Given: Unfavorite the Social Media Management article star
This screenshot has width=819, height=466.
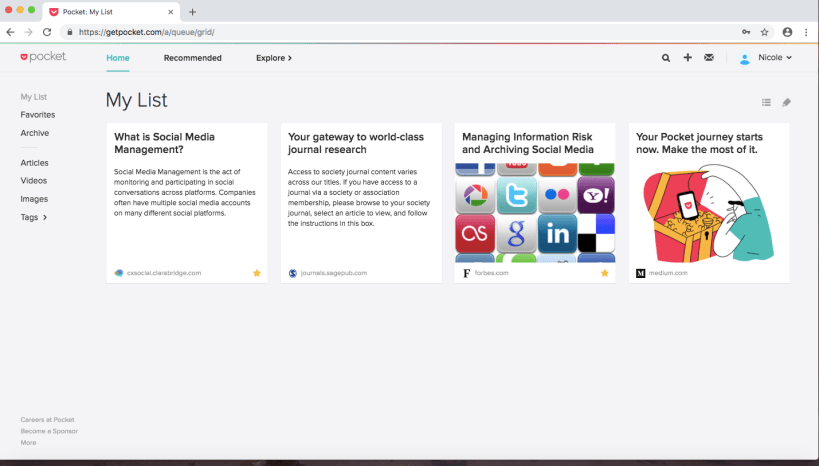Looking at the screenshot, I should [x=257, y=272].
